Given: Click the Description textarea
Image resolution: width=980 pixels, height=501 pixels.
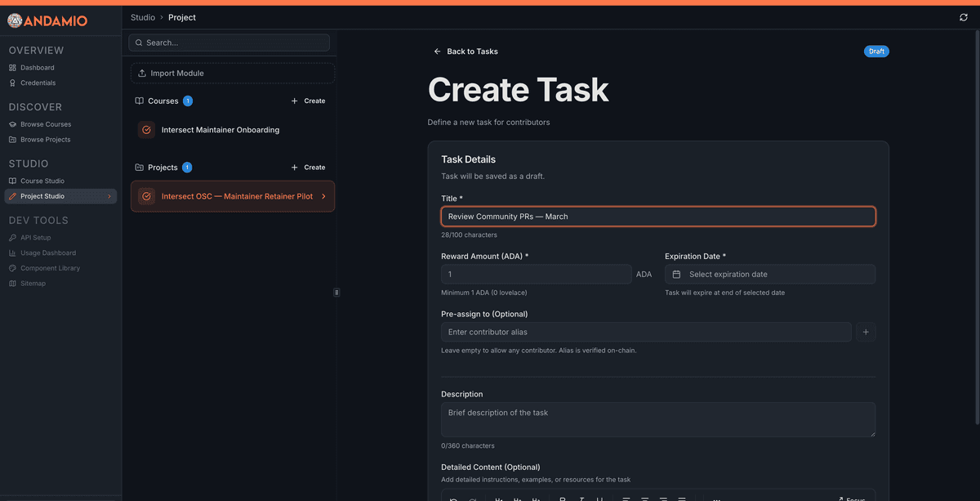Looking at the screenshot, I should (658, 419).
